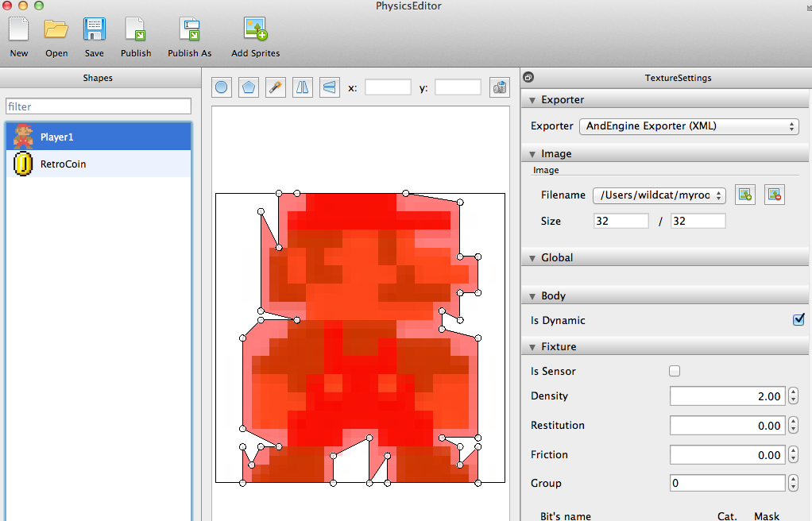Collapse the Global section triangle
The height and width of the screenshot is (521, 812).
tap(532, 258)
